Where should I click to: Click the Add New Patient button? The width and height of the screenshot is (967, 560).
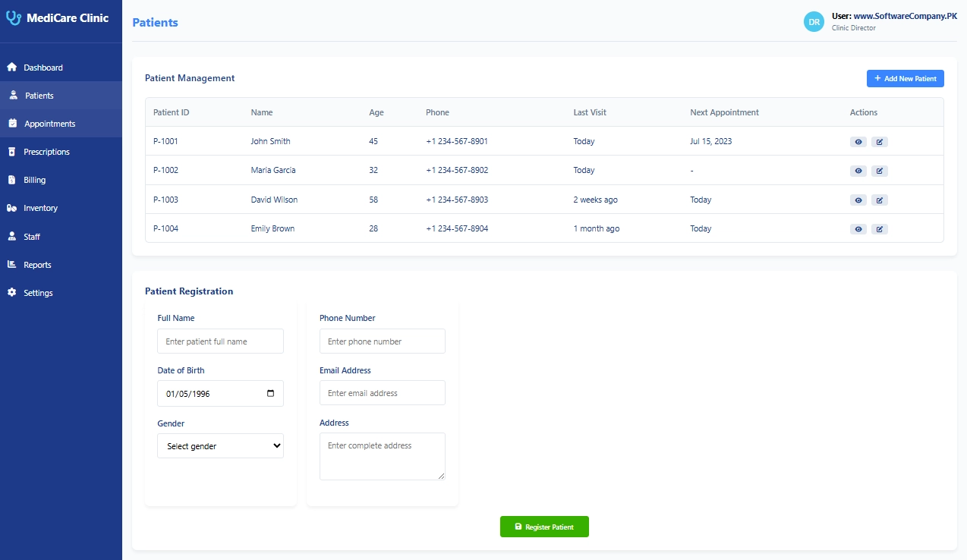coord(905,78)
